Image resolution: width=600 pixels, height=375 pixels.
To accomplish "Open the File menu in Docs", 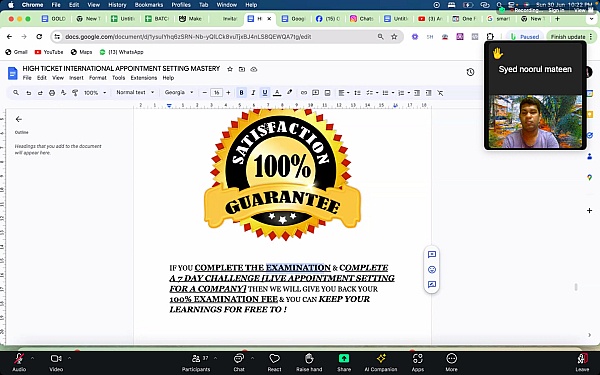I will (27, 78).
